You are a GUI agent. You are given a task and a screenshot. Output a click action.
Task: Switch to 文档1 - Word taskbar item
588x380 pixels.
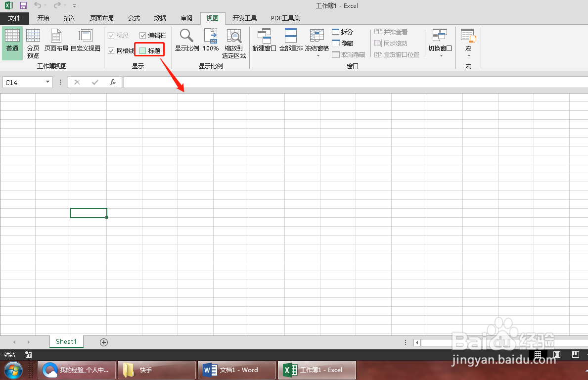point(237,370)
